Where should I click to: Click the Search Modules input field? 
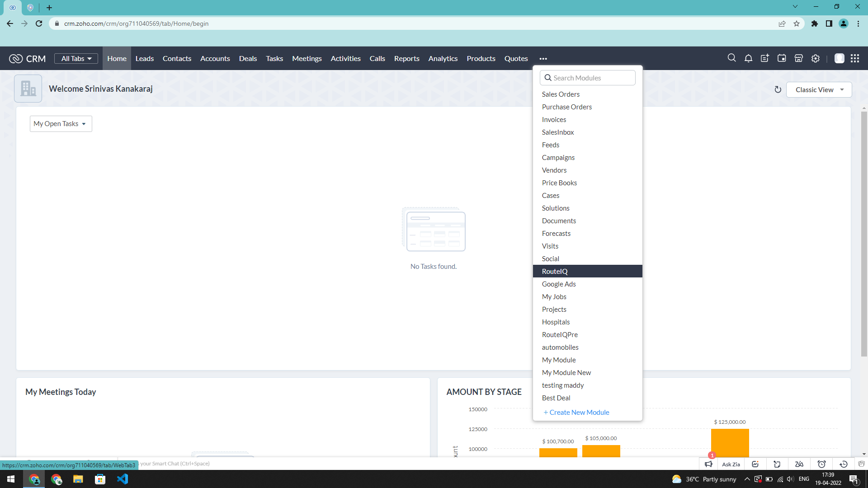[588, 78]
